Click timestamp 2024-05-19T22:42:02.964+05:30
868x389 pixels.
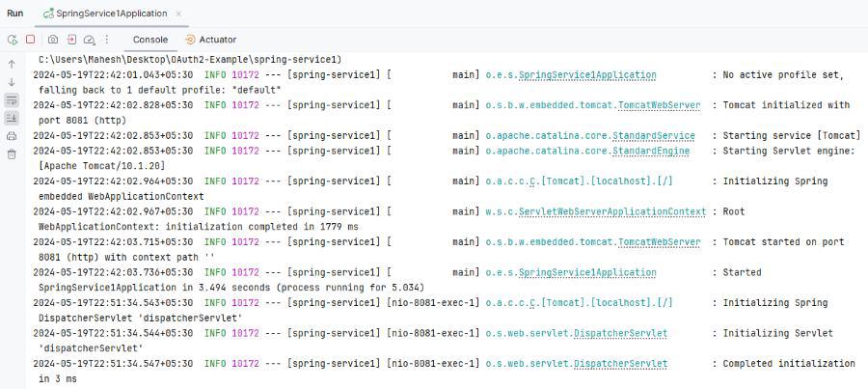[x=113, y=181]
